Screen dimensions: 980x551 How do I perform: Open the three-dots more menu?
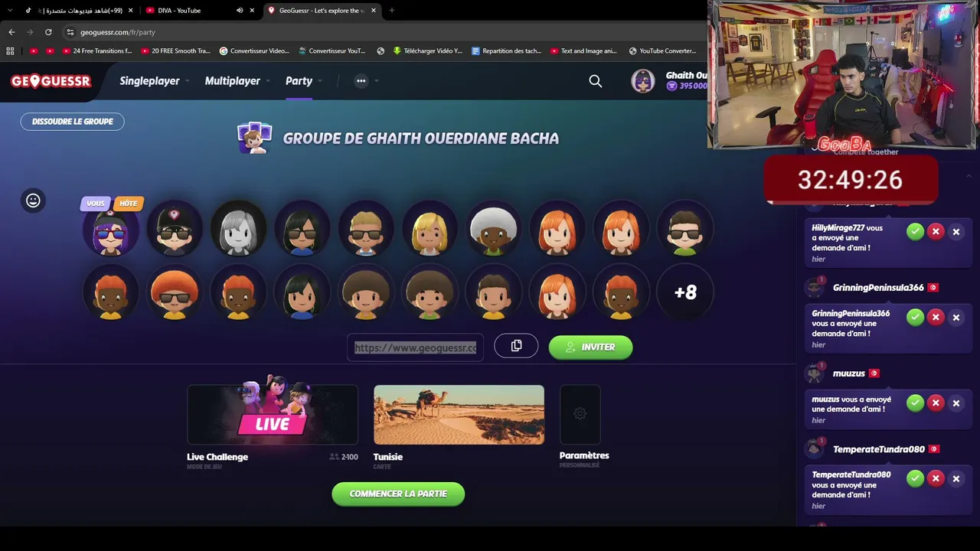click(x=361, y=81)
